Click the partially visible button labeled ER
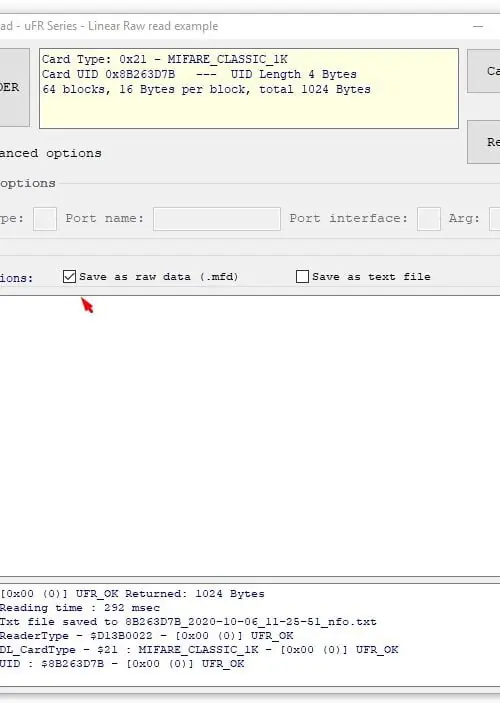500x703 pixels. pyautogui.click(x=14, y=87)
